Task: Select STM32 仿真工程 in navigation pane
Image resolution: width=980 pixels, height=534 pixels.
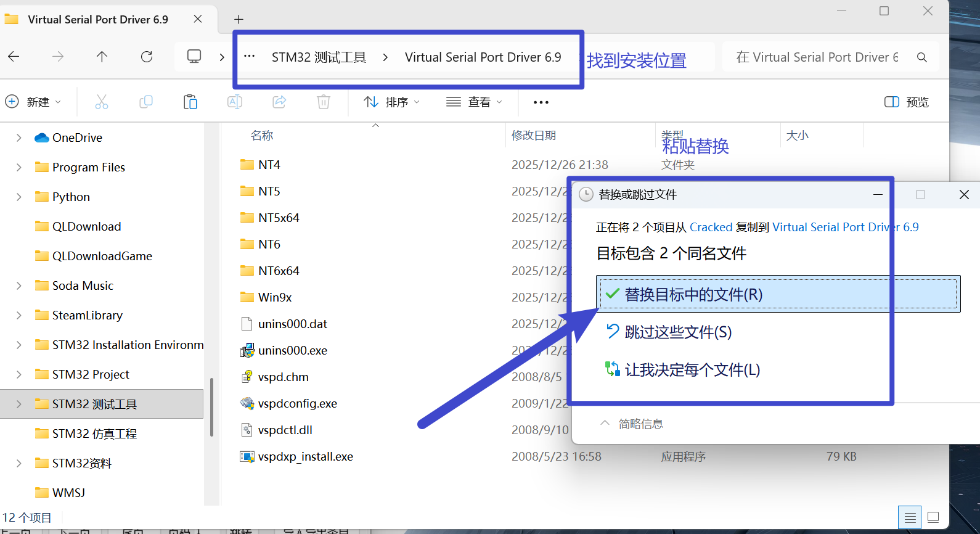Action: pyautogui.click(x=94, y=433)
